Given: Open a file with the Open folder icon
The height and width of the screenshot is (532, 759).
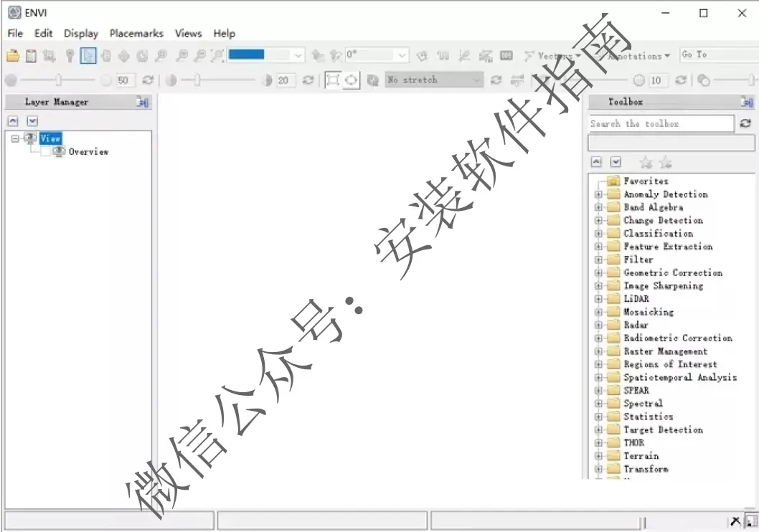Looking at the screenshot, I should (x=13, y=56).
